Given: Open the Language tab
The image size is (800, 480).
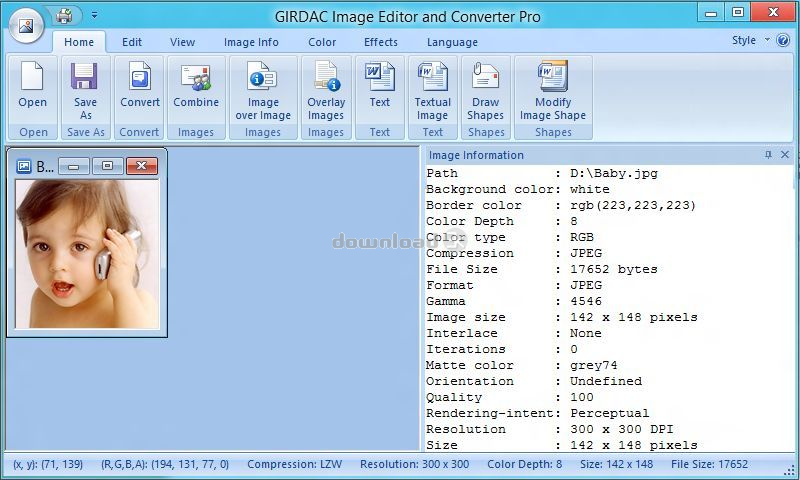Looking at the screenshot, I should coord(452,42).
